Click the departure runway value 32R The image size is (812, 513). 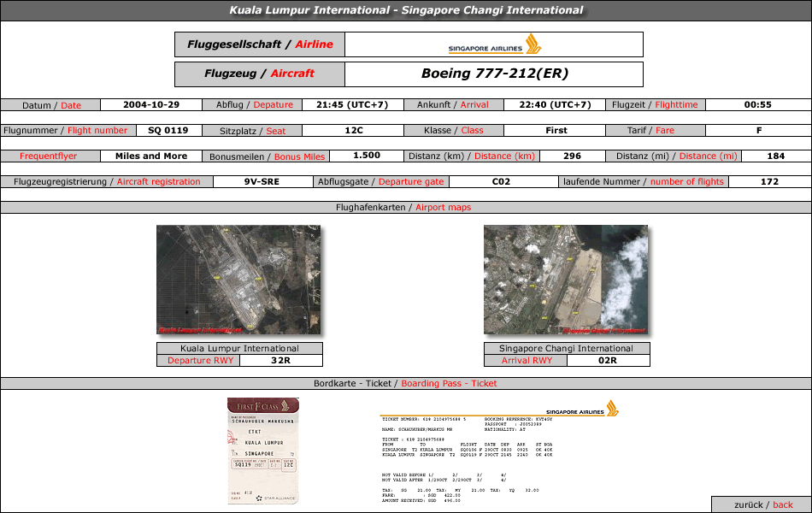click(x=281, y=361)
